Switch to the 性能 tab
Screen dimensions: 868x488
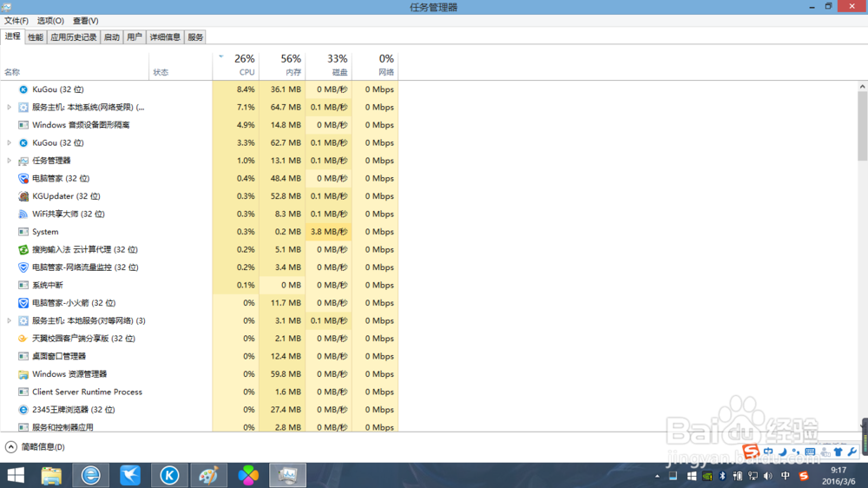click(x=36, y=37)
